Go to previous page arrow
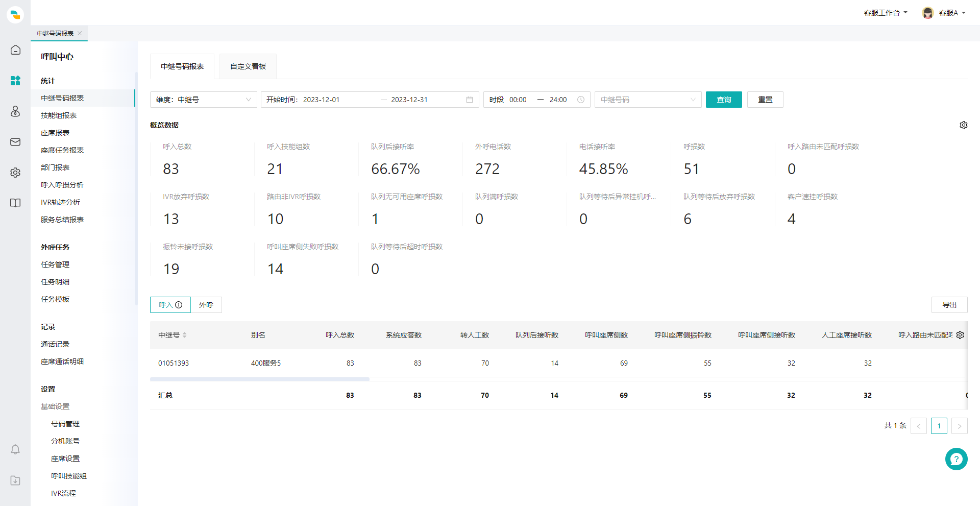This screenshot has width=980, height=506. click(919, 426)
